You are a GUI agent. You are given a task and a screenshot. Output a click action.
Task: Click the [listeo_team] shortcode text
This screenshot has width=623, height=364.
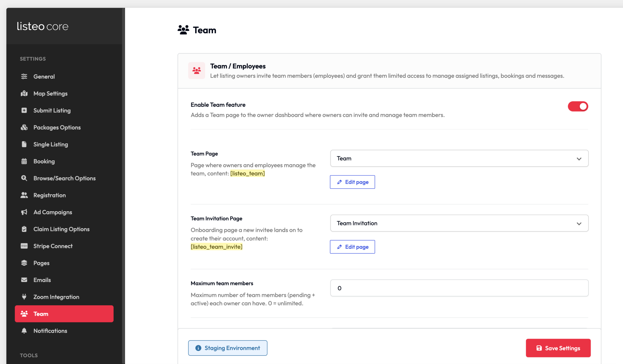(247, 173)
